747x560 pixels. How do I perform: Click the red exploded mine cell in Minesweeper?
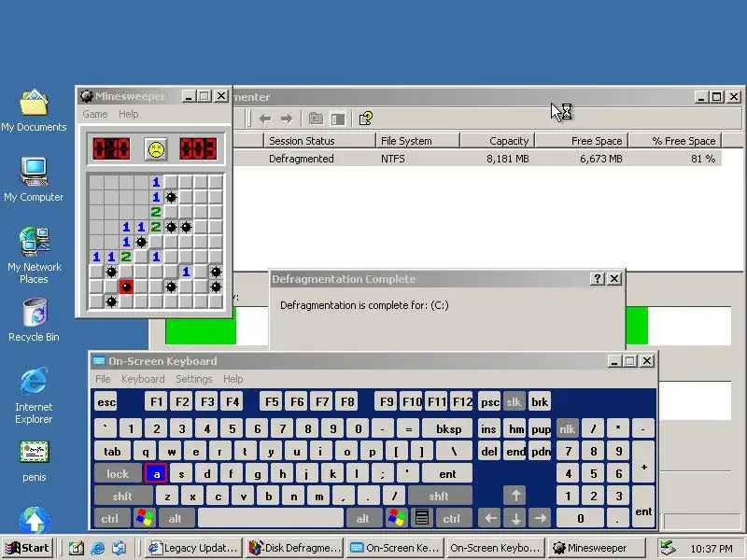coord(126,287)
